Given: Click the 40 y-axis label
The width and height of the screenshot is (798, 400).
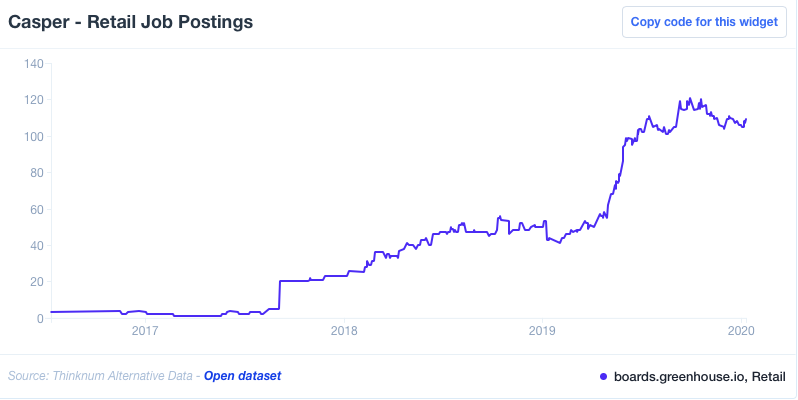Looking at the screenshot, I should pos(37,245).
